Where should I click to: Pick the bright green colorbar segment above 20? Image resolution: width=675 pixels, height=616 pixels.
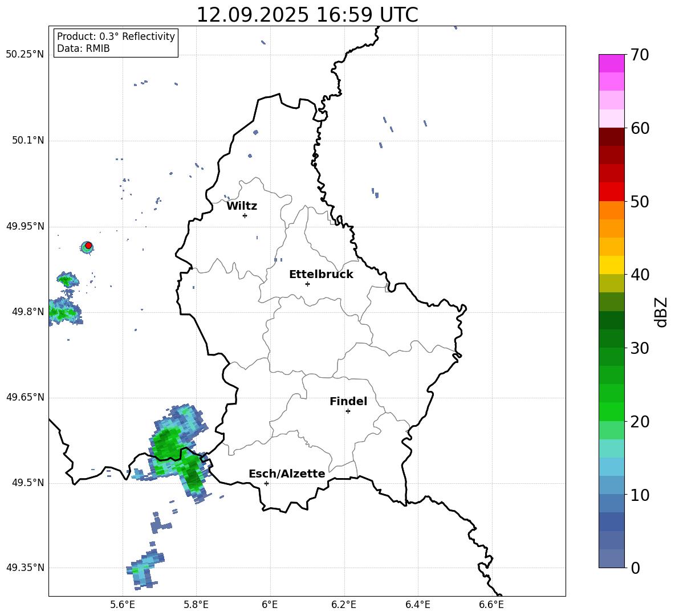click(x=612, y=411)
